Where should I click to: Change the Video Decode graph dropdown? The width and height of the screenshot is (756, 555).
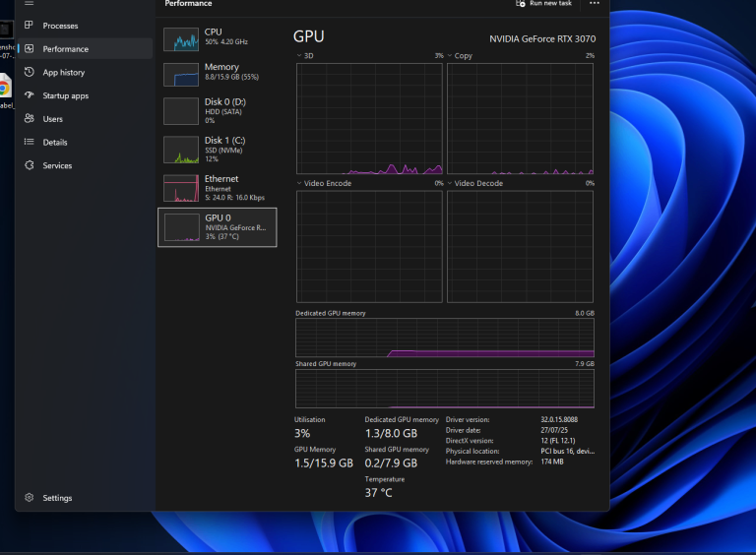point(451,183)
